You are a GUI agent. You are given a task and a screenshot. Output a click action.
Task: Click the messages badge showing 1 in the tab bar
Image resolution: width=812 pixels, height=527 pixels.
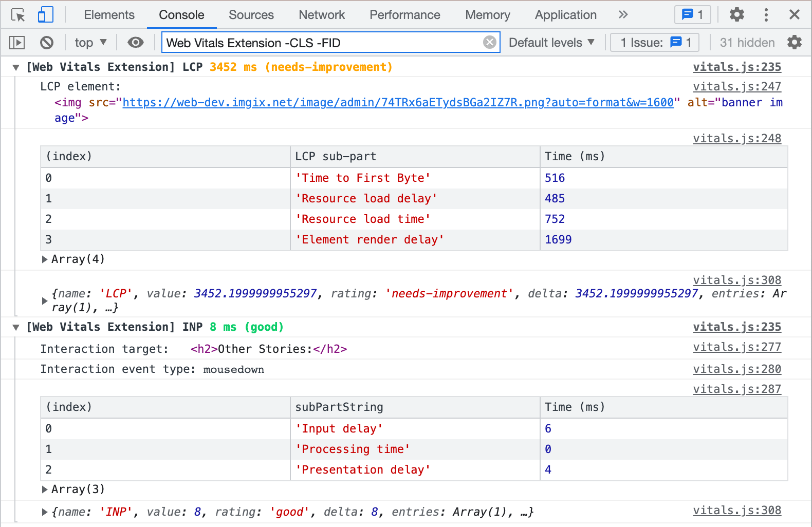693,15
